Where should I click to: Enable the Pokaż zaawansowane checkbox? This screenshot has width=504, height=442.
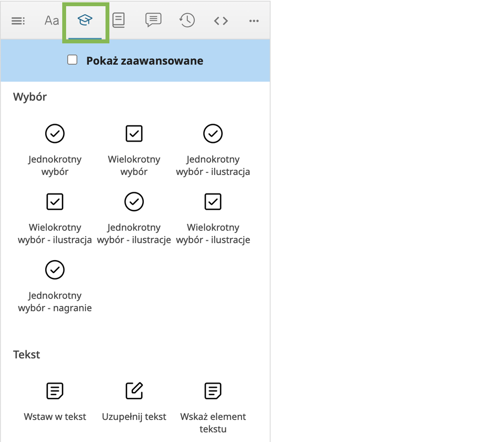72,60
